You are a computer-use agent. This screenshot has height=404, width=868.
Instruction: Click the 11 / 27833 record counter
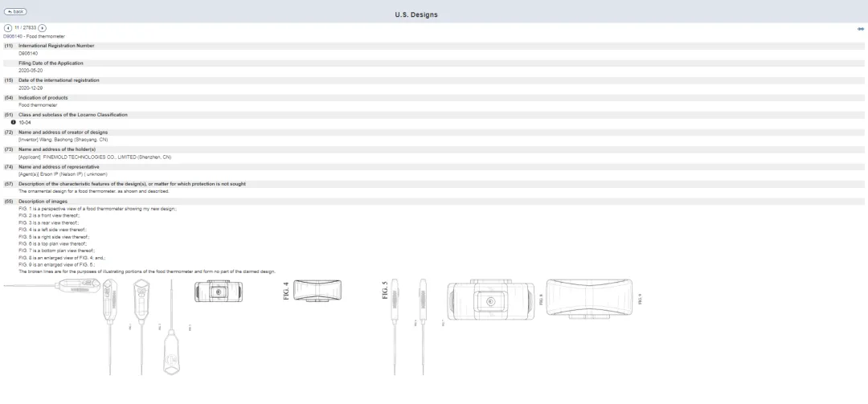pyautogui.click(x=26, y=27)
